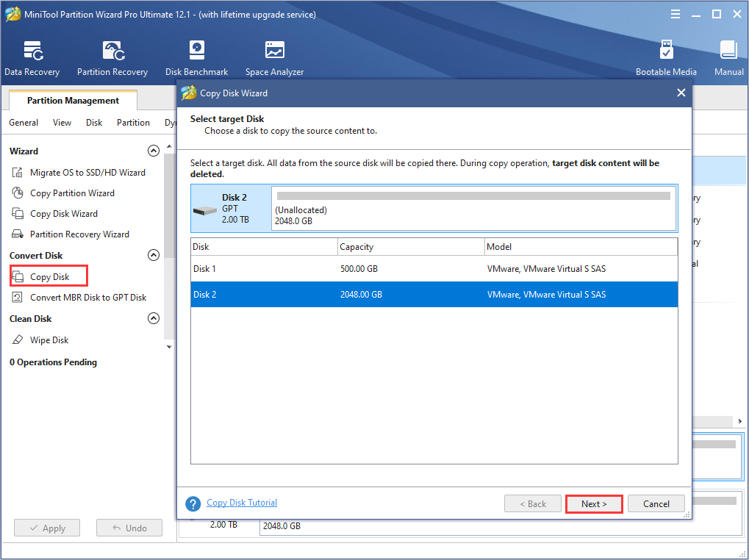Click the 0 Operations Pending text
The width and height of the screenshot is (749, 560).
[53, 362]
